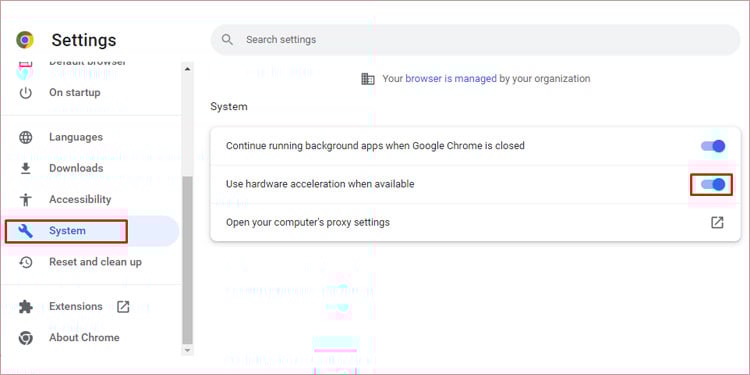Viewport: 750px width, 375px height.
Task: Disable hardware acceleration toggle
Action: coord(713,184)
